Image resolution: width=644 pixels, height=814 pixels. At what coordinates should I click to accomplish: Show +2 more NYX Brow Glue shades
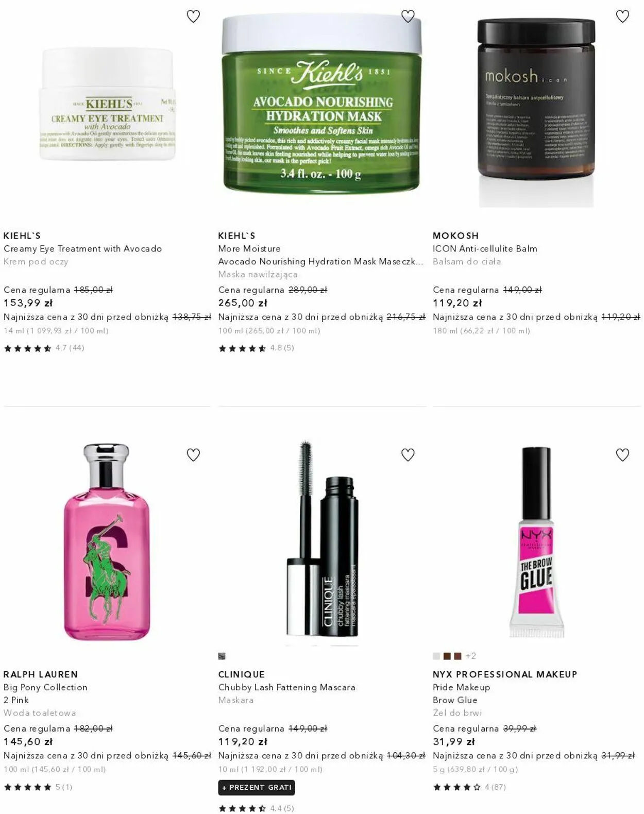click(x=470, y=656)
